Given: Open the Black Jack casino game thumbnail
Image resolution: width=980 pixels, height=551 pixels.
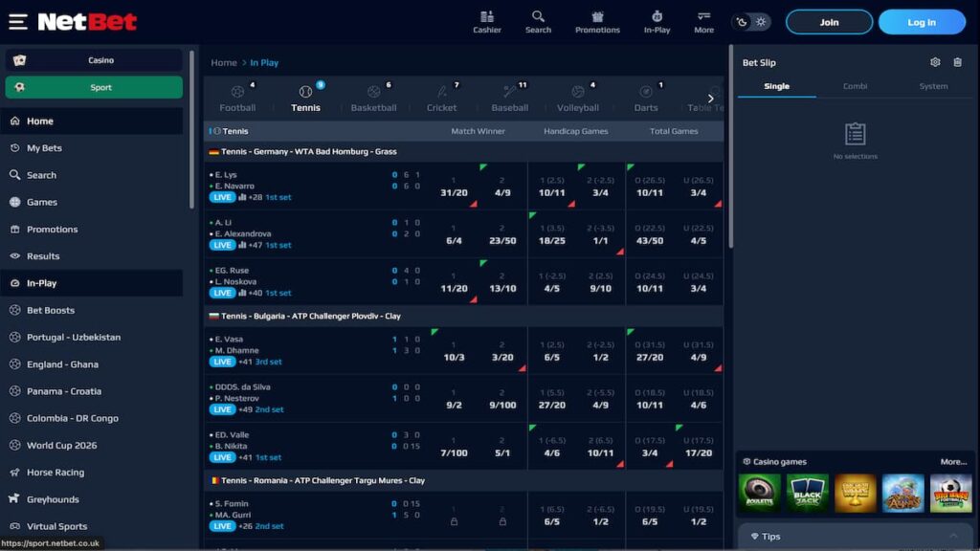Looking at the screenshot, I should point(808,493).
